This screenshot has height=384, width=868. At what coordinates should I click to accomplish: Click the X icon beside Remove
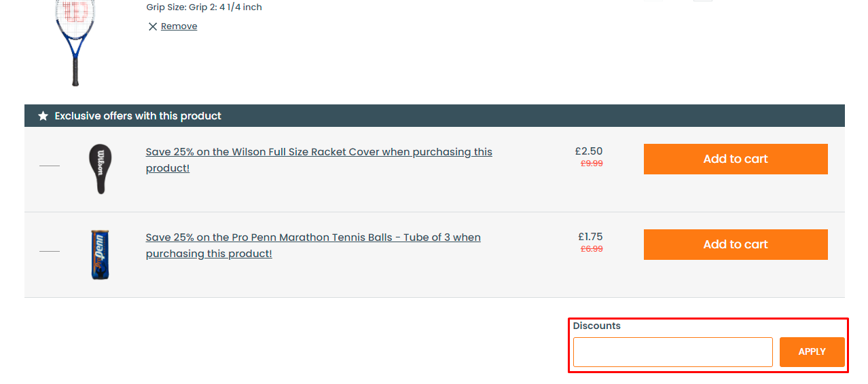[x=153, y=26]
